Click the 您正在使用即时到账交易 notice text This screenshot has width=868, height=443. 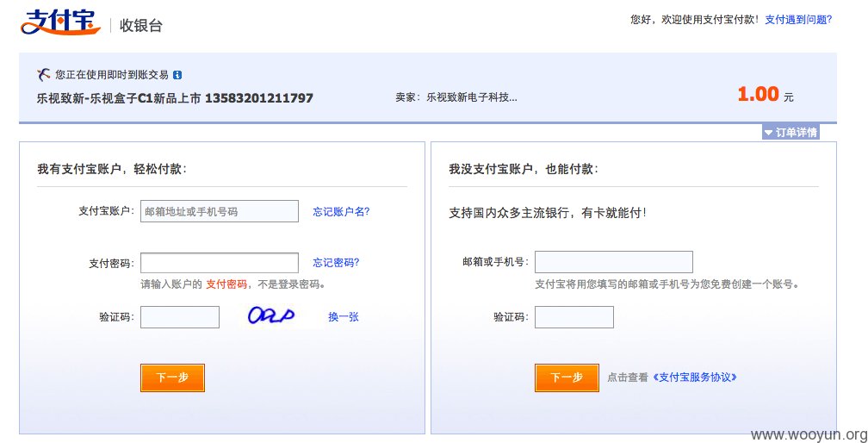(111, 75)
